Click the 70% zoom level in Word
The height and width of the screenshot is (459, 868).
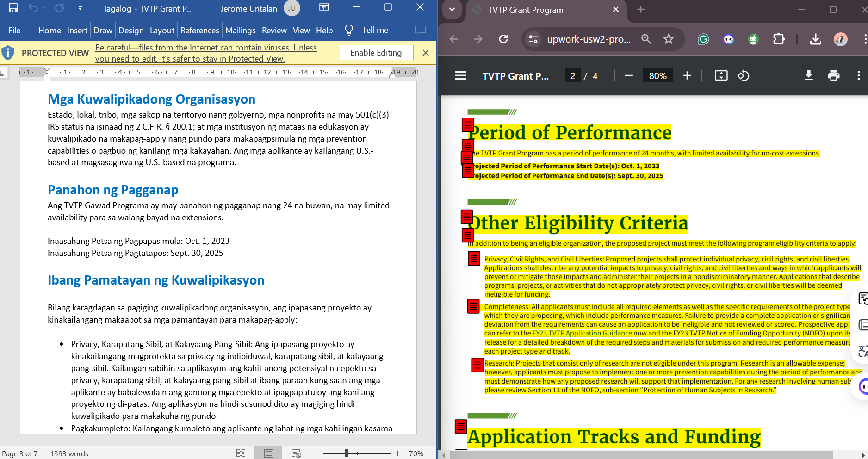416,453
